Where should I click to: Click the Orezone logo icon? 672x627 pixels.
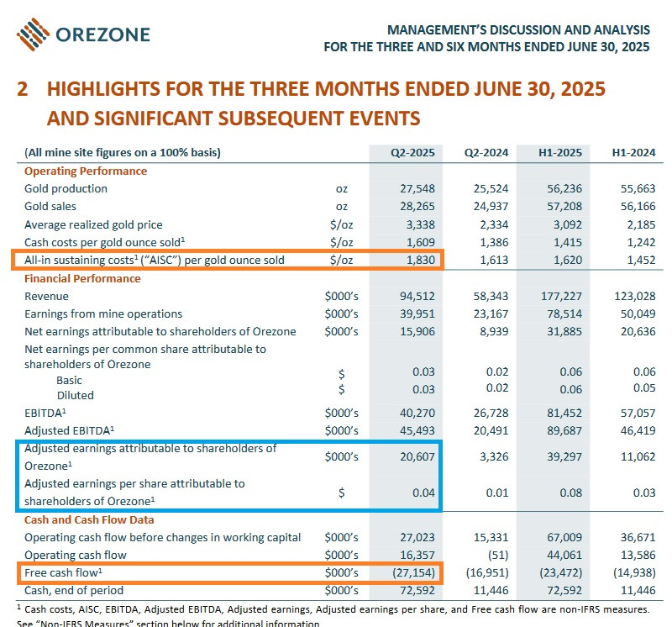click(x=33, y=34)
